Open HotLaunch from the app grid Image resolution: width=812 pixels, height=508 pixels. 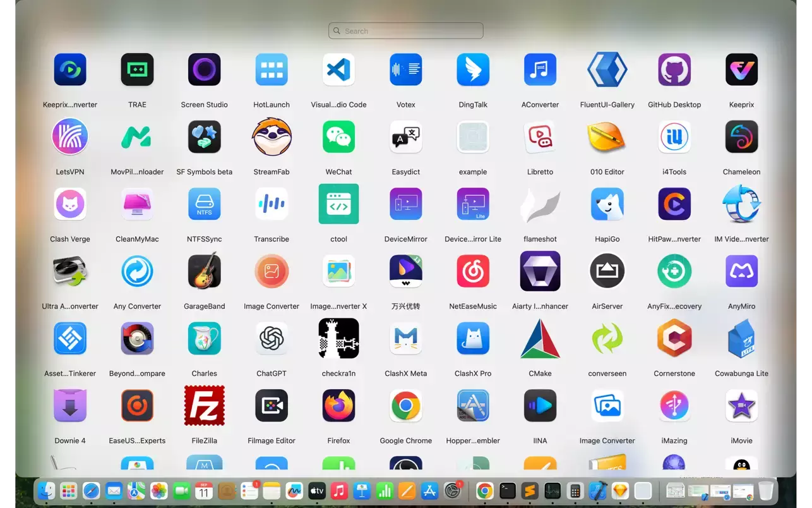coord(272,70)
